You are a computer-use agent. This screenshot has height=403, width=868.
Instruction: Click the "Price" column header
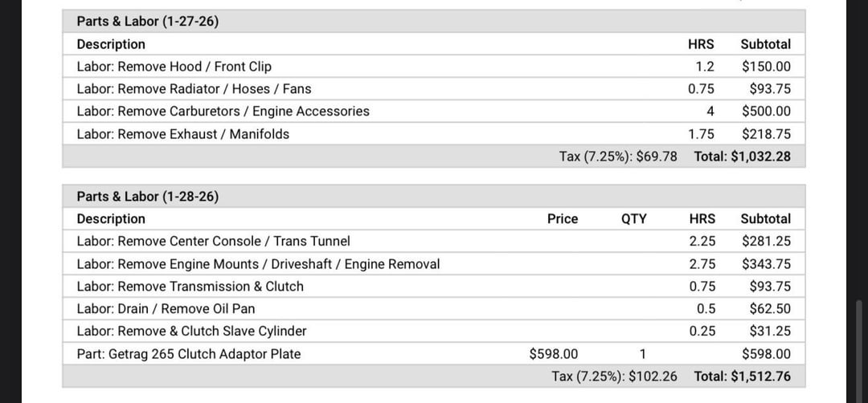(x=563, y=218)
